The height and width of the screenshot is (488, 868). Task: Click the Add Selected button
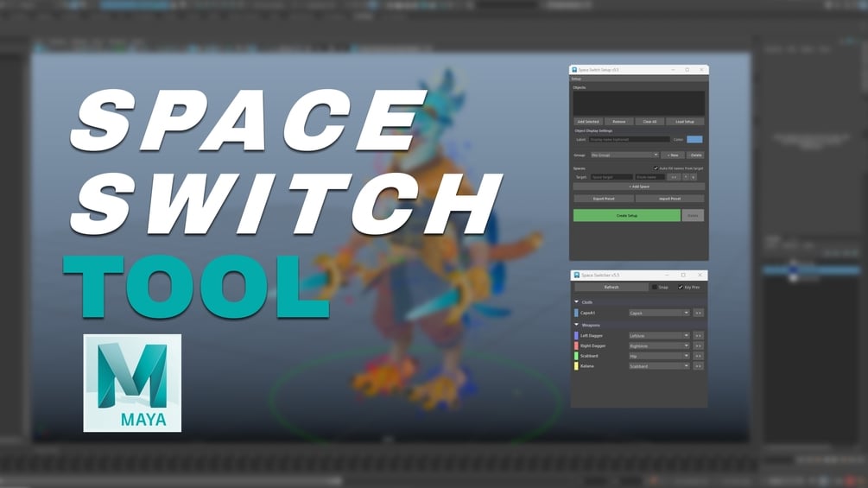[588, 122]
